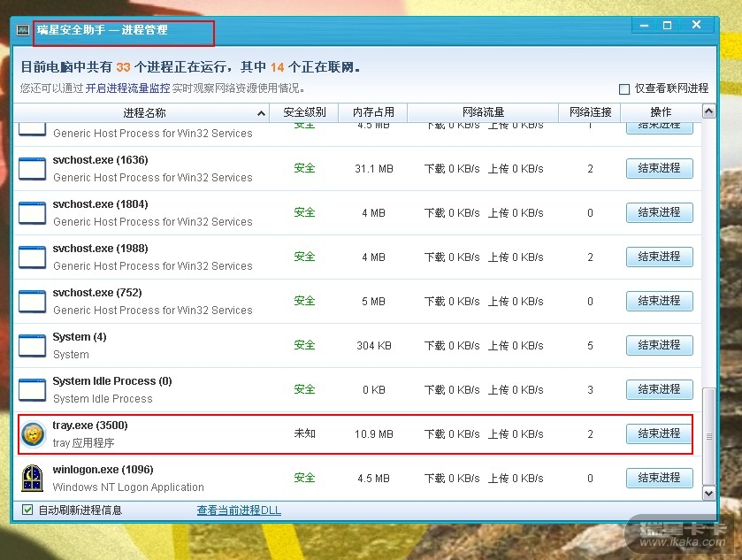Image resolution: width=742 pixels, height=560 pixels.
Task: End process svchost.exe (1636)
Action: pos(659,168)
